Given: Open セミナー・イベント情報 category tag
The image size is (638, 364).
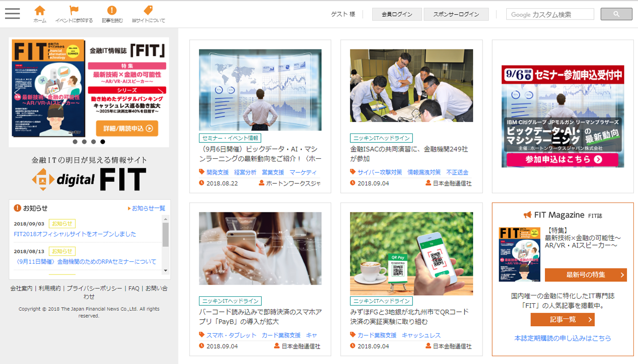Looking at the screenshot, I should pos(230,138).
